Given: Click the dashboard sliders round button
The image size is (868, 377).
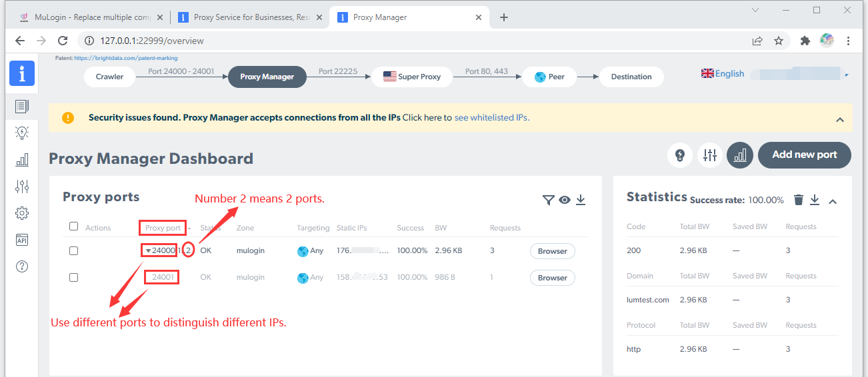Looking at the screenshot, I should [710, 155].
